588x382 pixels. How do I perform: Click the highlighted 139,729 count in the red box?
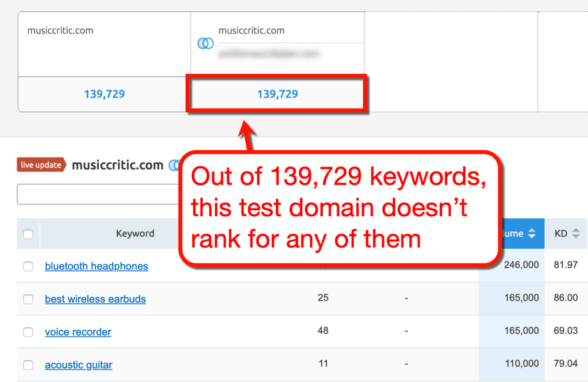pos(276,94)
